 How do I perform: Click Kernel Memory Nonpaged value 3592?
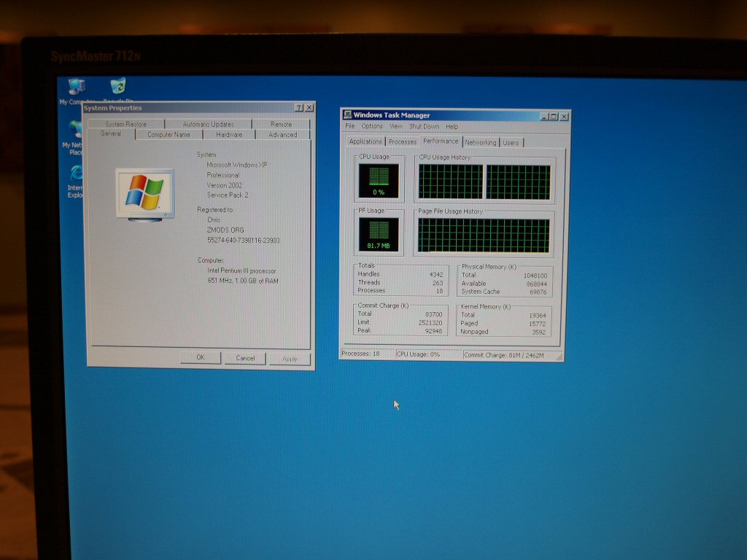[x=539, y=332]
